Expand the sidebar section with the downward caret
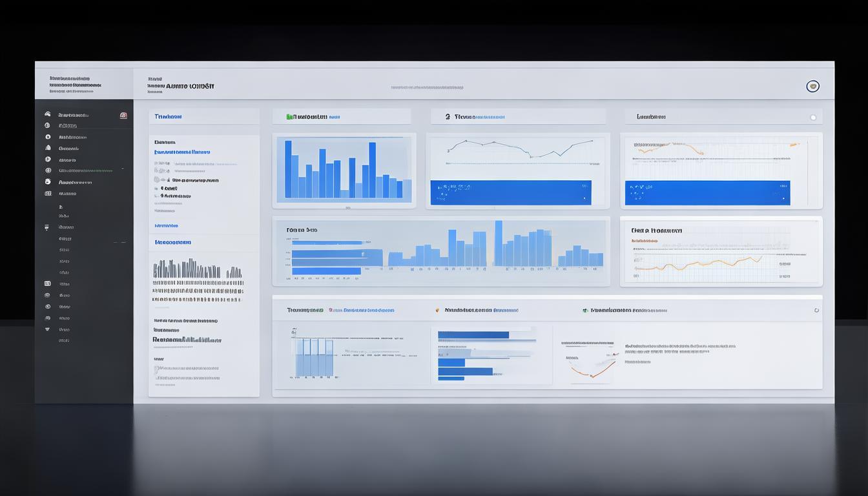Image resolution: width=868 pixels, height=496 pixels. tap(47, 329)
